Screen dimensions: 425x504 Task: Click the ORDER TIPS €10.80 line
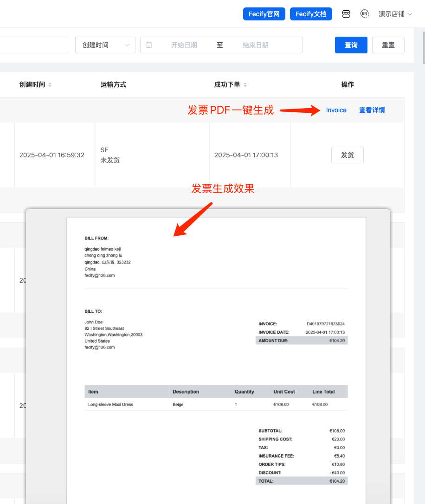tap(302, 464)
